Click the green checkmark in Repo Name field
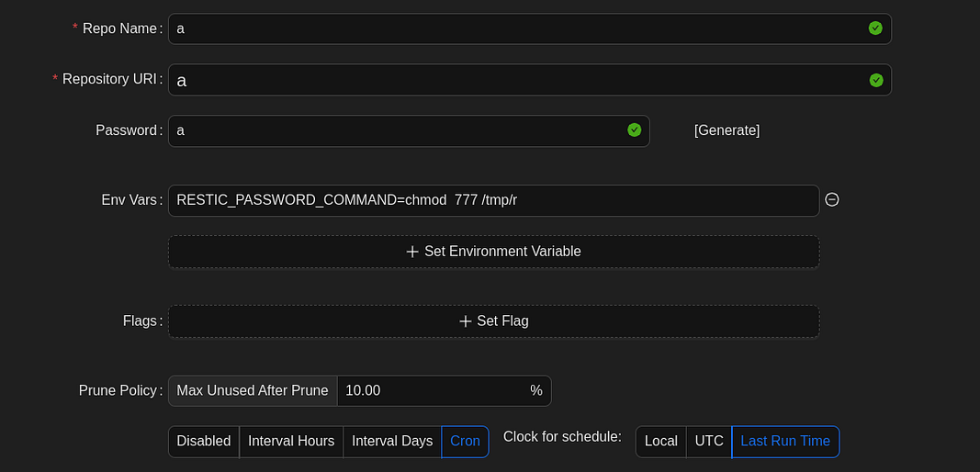The width and height of the screenshot is (980, 472). pyautogui.click(x=875, y=28)
